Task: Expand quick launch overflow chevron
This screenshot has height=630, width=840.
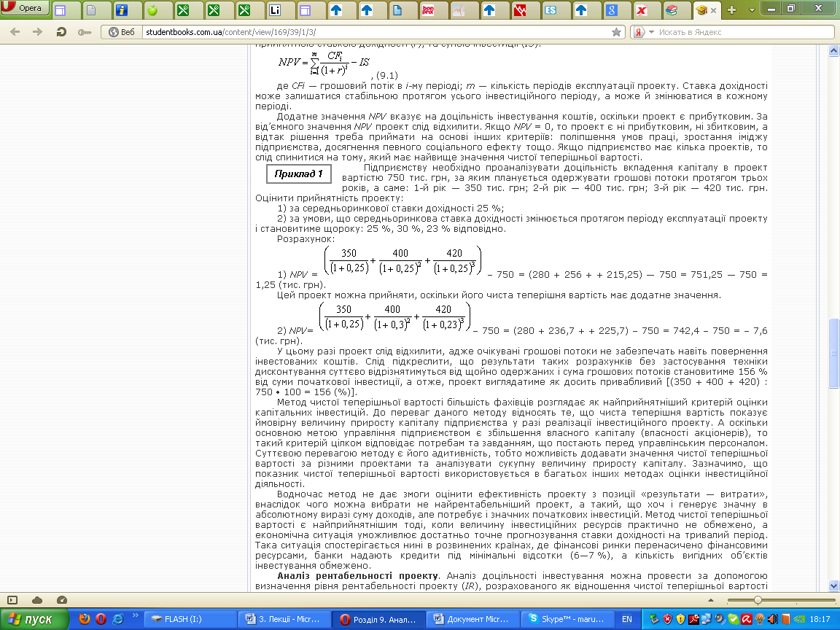Action: pyautogui.click(x=135, y=615)
